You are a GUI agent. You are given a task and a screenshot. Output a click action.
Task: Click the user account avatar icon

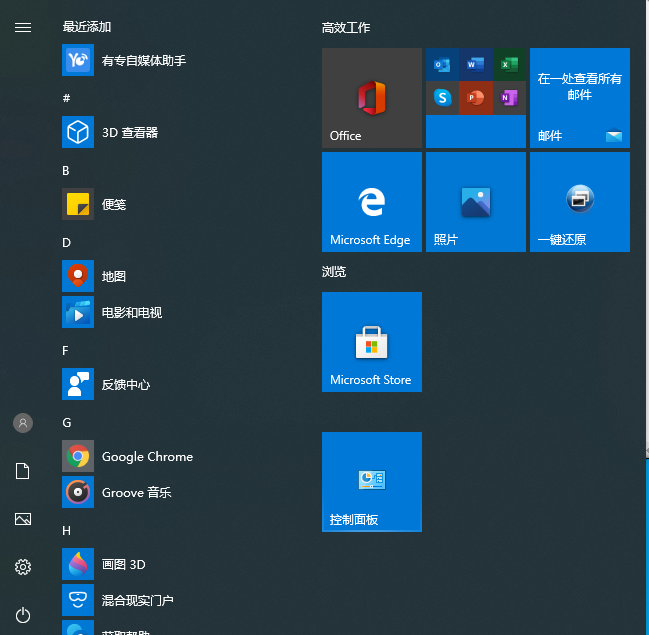pyautogui.click(x=22, y=423)
